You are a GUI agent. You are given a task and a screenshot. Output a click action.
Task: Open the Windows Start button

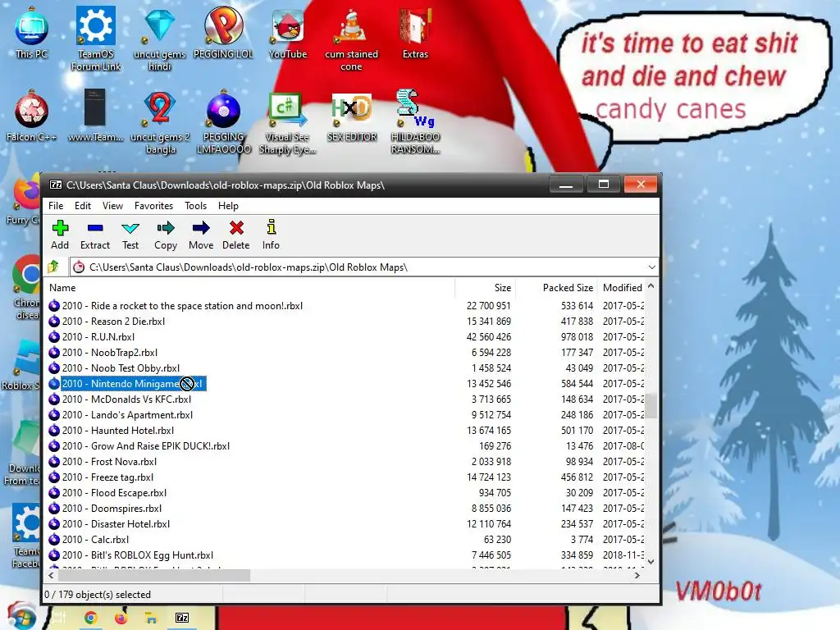pyautogui.click(x=21, y=616)
